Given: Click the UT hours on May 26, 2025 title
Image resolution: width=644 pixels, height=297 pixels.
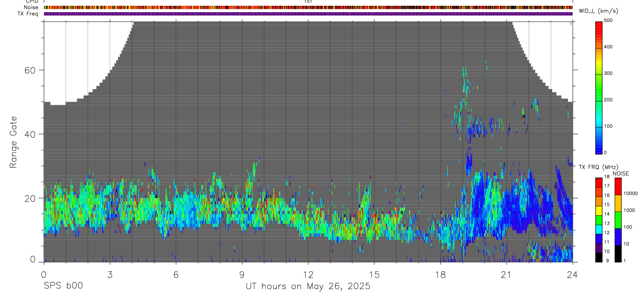Looking at the screenshot, I should [308, 287].
